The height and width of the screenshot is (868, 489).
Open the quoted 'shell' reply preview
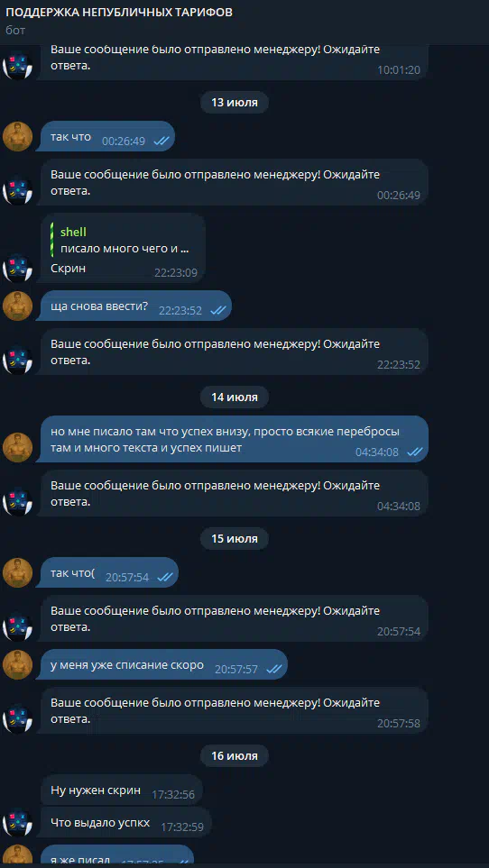pyautogui.click(x=124, y=241)
